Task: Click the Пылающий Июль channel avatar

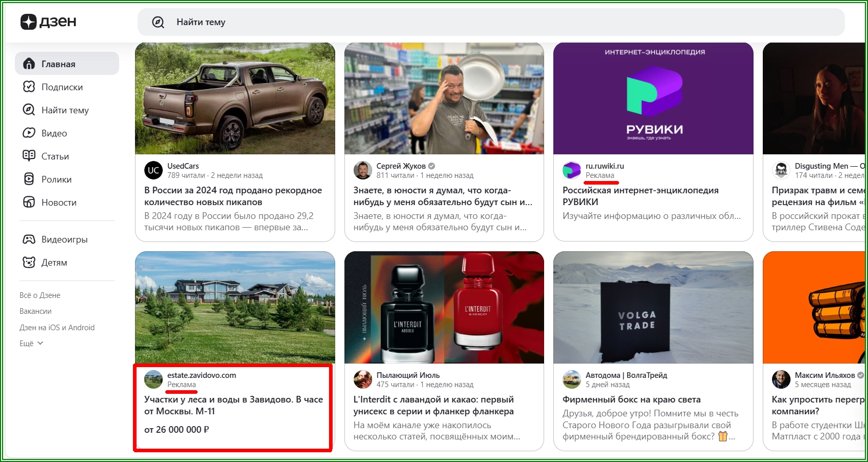Action: [362, 379]
